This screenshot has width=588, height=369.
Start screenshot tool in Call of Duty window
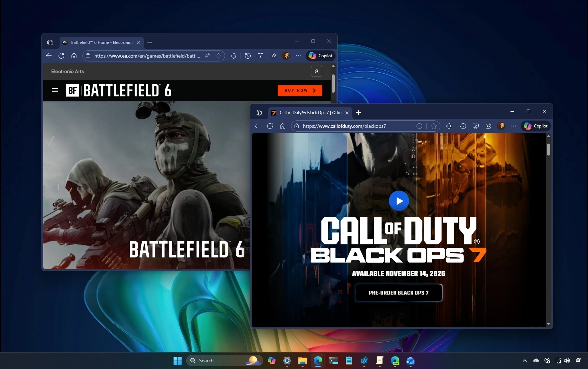[x=476, y=126]
